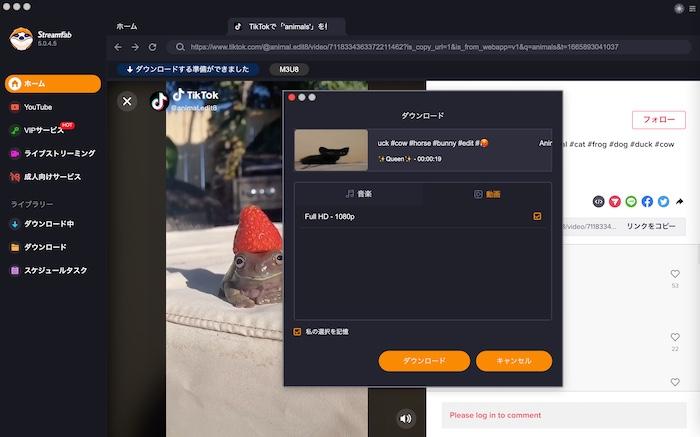The image size is (700, 437).
Task: Open ダウンロード中 in the library
Action: [42, 224]
